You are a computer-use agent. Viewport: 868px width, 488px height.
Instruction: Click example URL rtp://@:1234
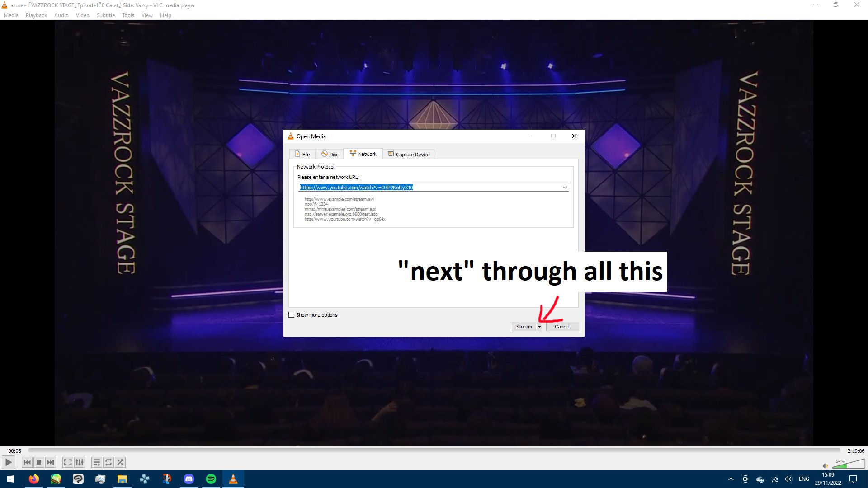[316, 204]
